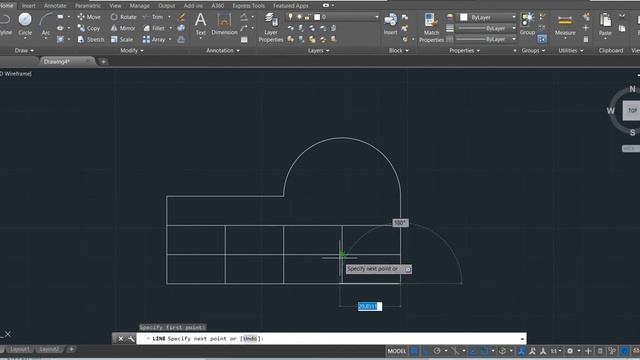
Task: Open the Parametric ribbon tab
Action: [88, 6]
